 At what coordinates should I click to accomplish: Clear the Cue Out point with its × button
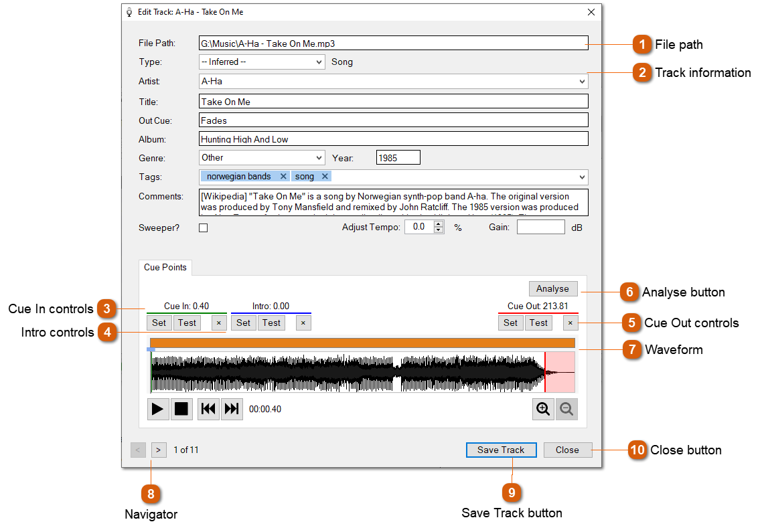570,323
